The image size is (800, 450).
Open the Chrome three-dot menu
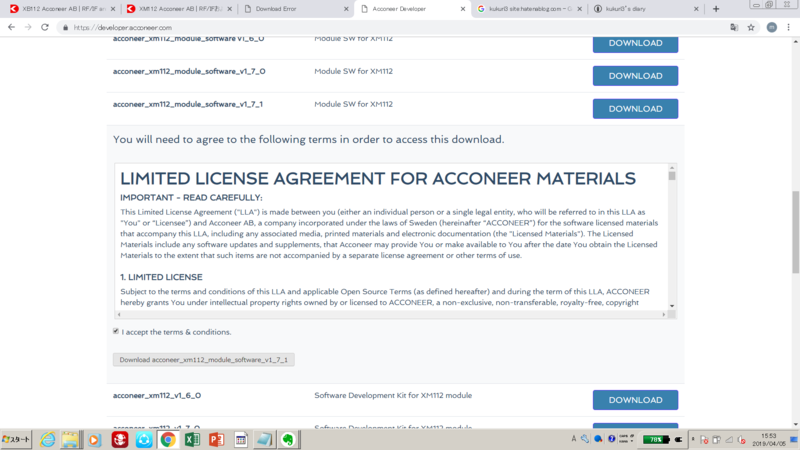coord(789,28)
